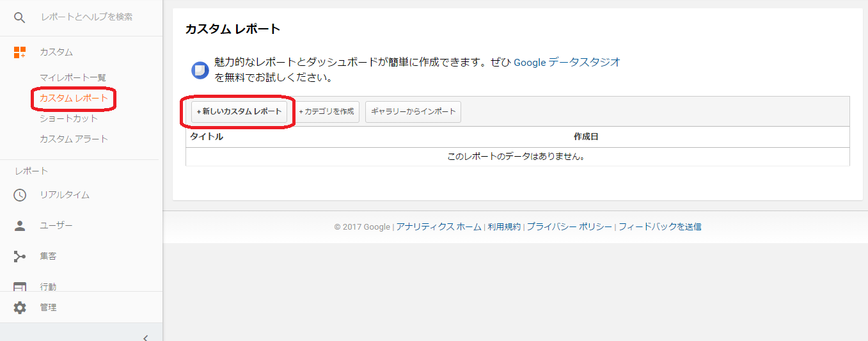Click the Behavior (行動) window icon
868x341 pixels.
coord(20,287)
